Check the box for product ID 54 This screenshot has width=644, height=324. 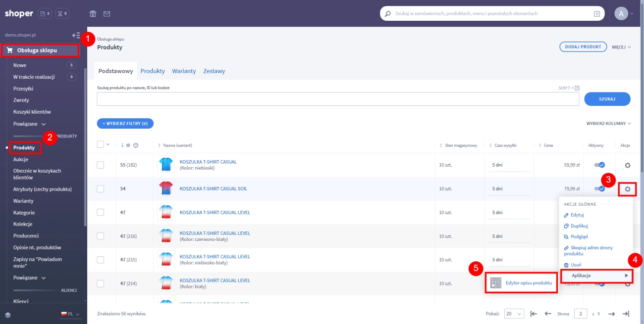pyautogui.click(x=101, y=188)
